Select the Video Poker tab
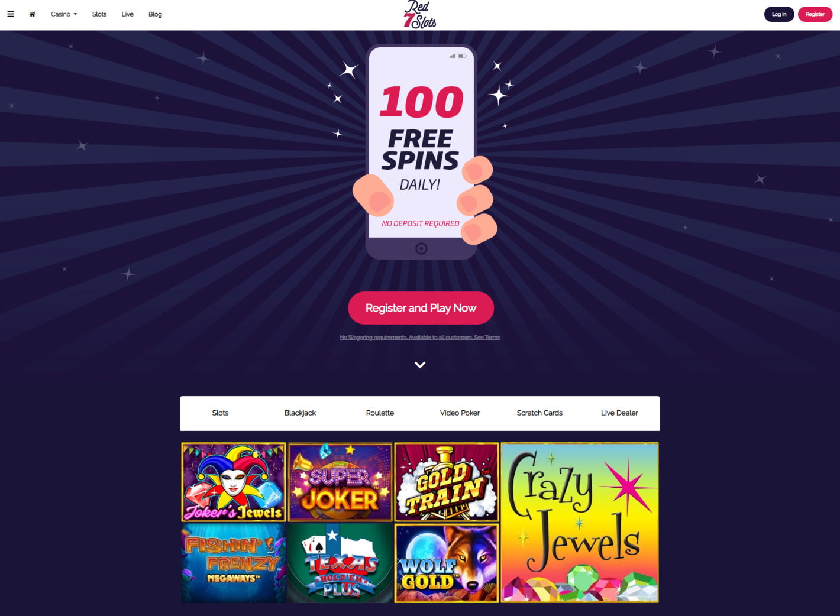840x616 pixels. point(460,413)
